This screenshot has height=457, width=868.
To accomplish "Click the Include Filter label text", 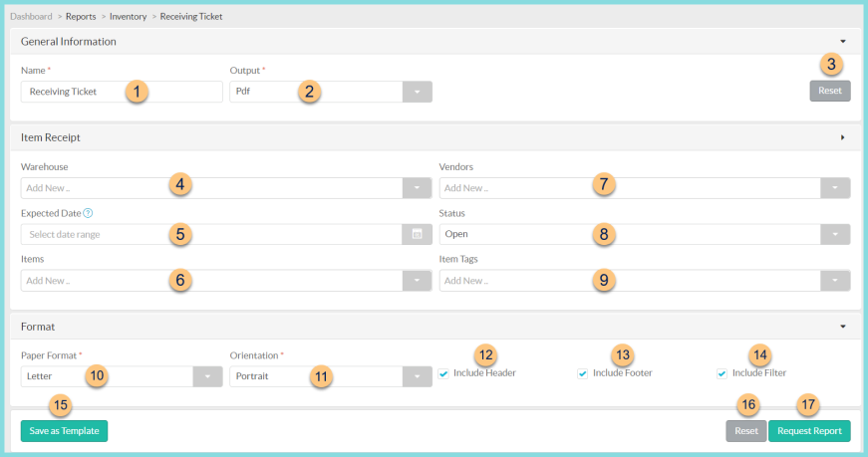I will (759, 373).
